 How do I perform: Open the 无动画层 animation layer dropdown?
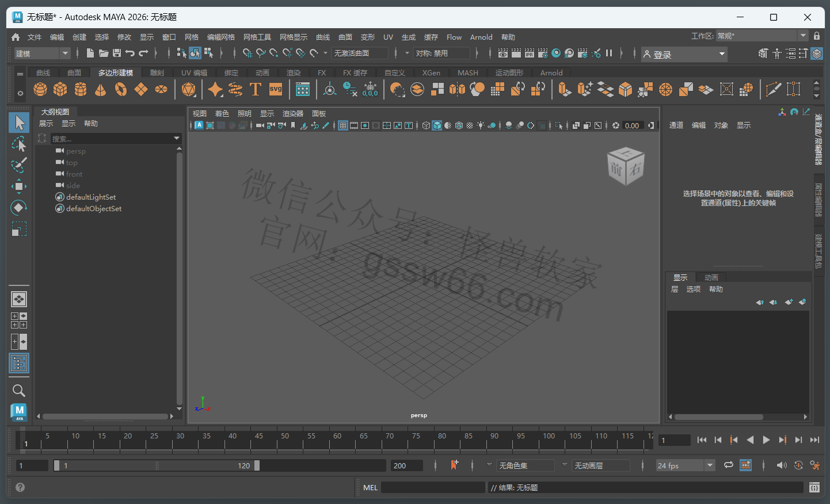pyautogui.click(x=601, y=465)
